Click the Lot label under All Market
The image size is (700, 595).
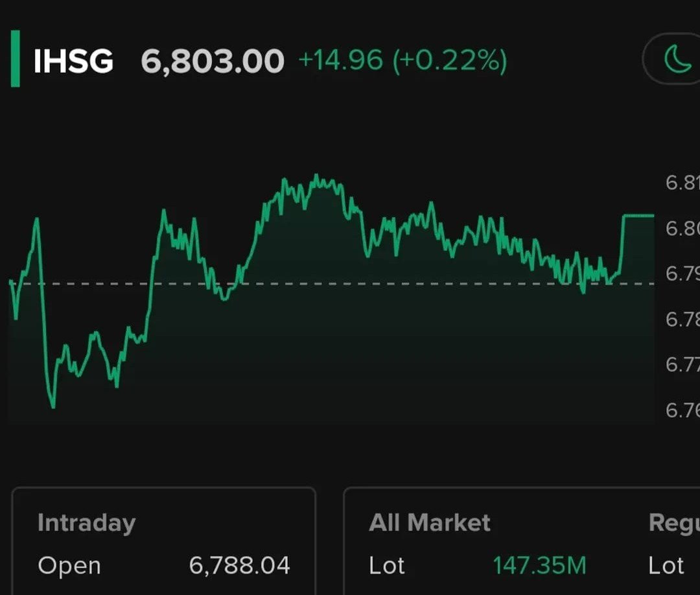tap(387, 565)
